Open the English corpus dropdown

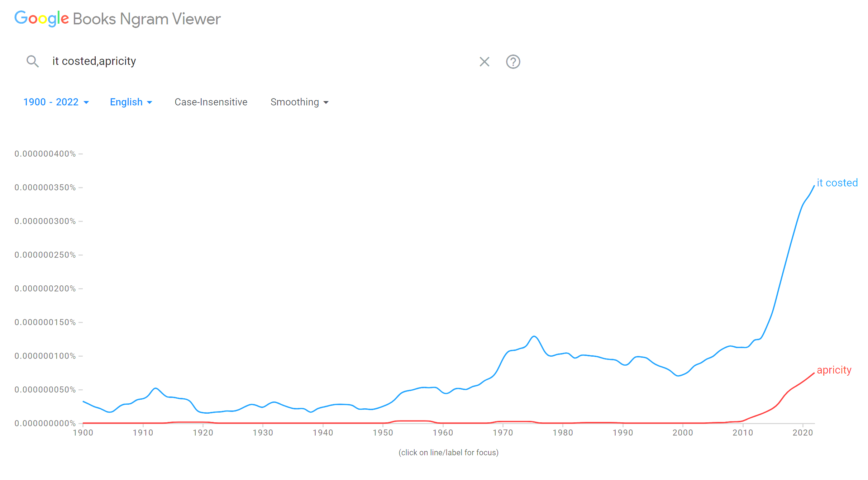130,102
